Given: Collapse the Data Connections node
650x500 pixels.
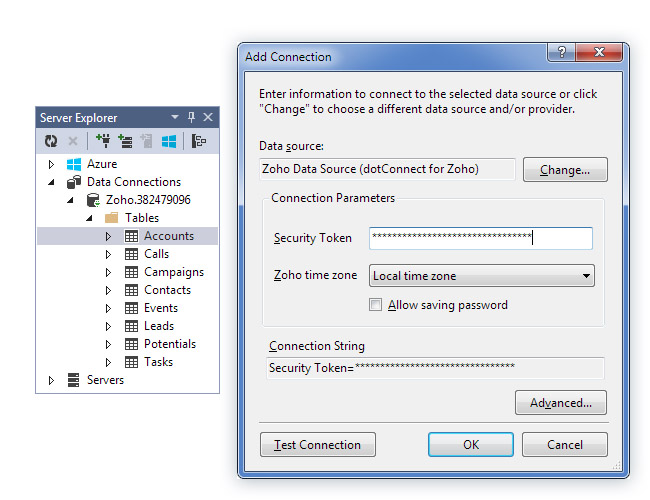Looking at the screenshot, I should coord(51,182).
